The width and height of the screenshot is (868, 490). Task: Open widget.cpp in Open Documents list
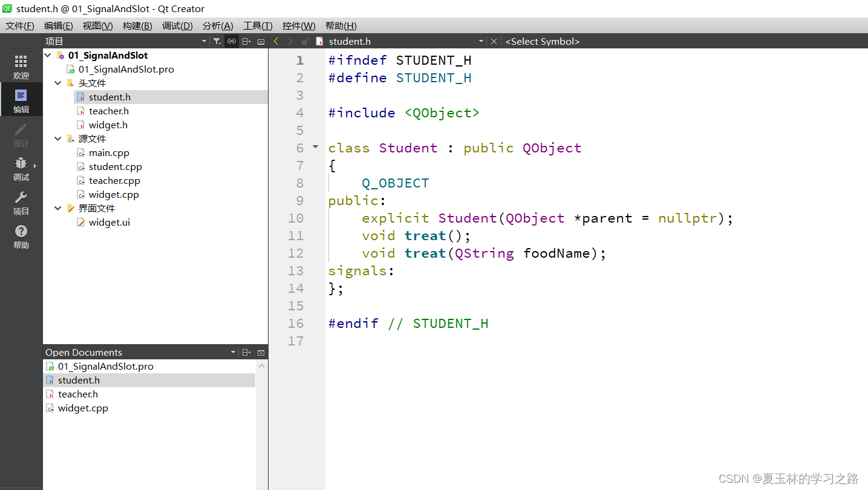(83, 408)
